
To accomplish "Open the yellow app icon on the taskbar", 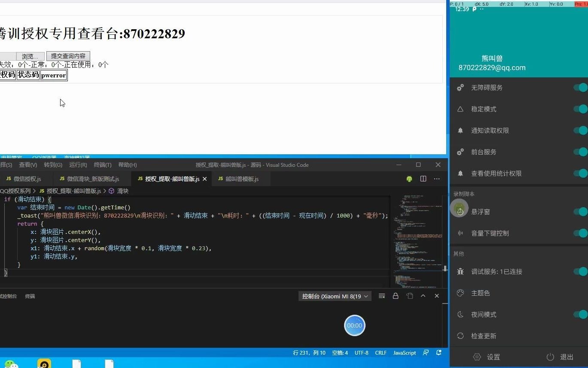I will pyautogui.click(x=44, y=364).
